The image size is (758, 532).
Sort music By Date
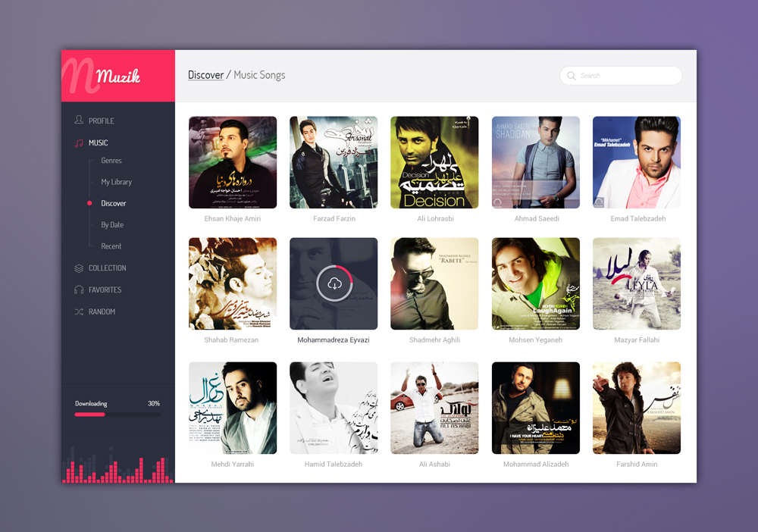(112, 225)
